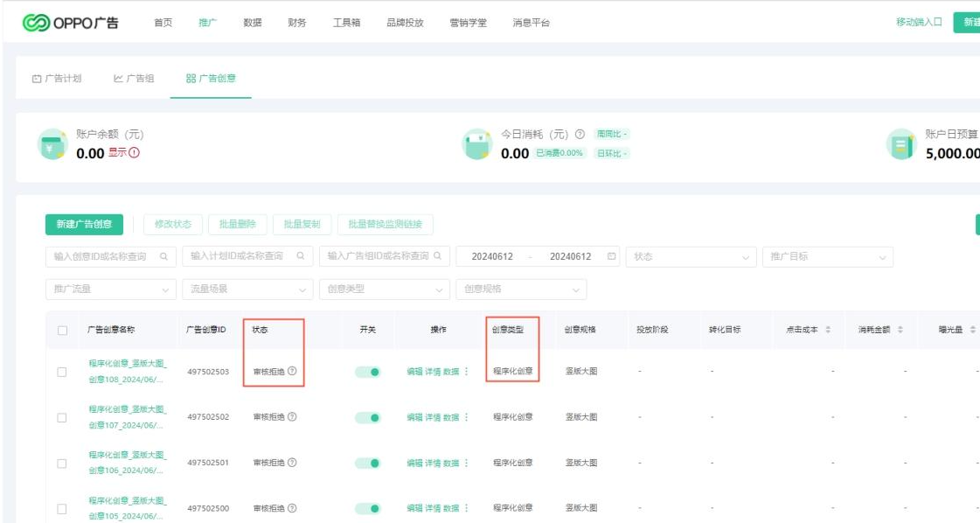The height and width of the screenshot is (523, 980).
Task: Switch to the 广告计划 tab
Action: click(57, 78)
